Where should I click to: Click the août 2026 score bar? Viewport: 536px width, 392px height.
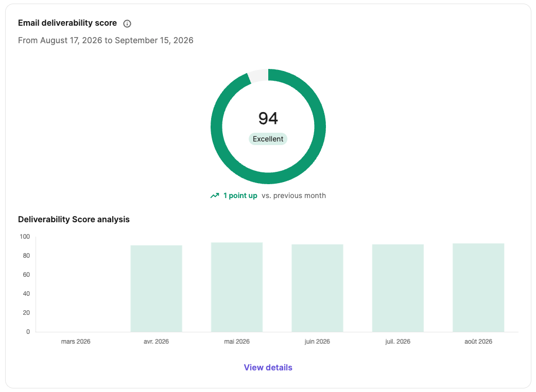[x=478, y=288]
